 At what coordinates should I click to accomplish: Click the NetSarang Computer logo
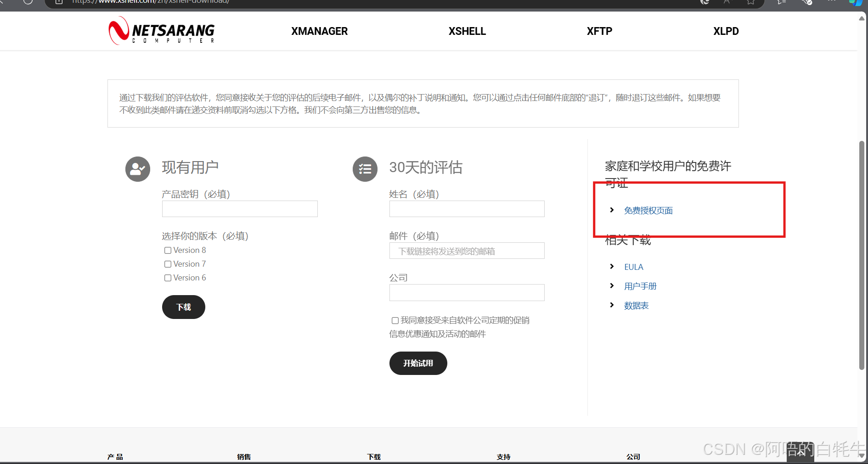pyautogui.click(x=161, y=31)
